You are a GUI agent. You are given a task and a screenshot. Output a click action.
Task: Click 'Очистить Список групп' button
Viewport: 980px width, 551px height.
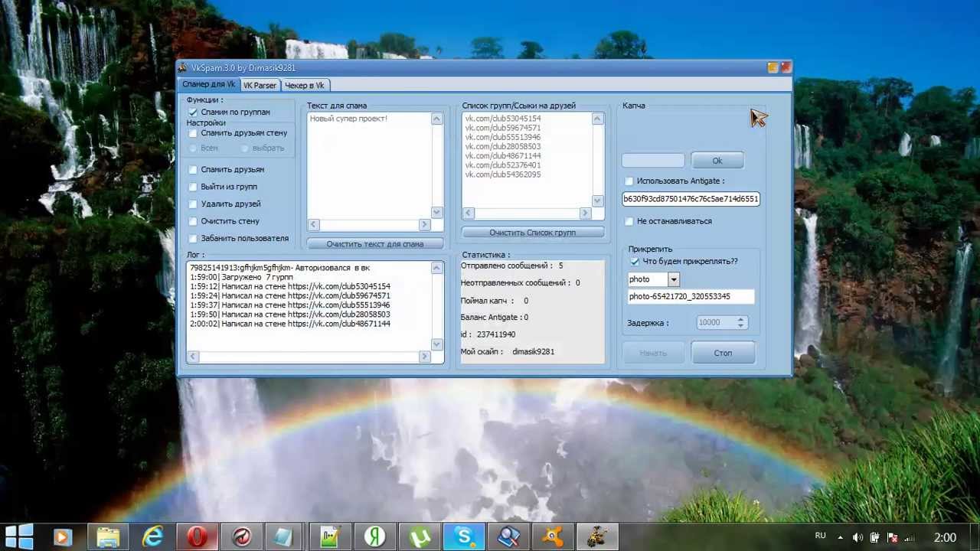[x=532, y=233]
